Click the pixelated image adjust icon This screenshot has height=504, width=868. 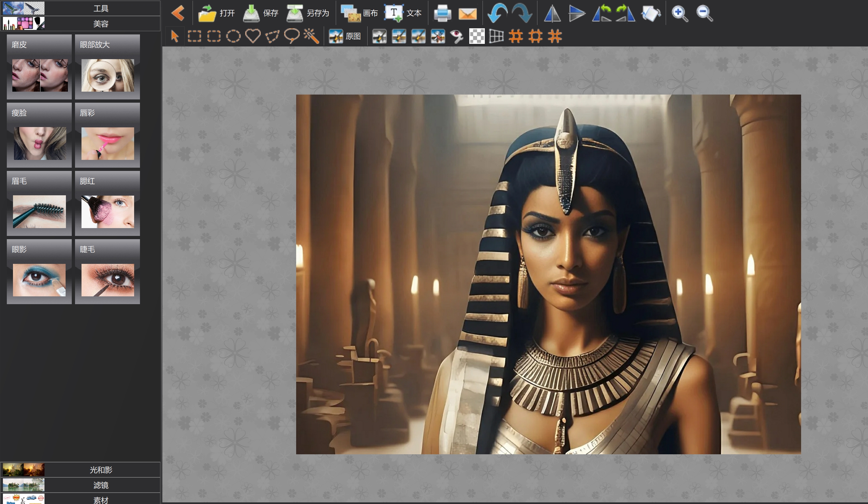399,36
